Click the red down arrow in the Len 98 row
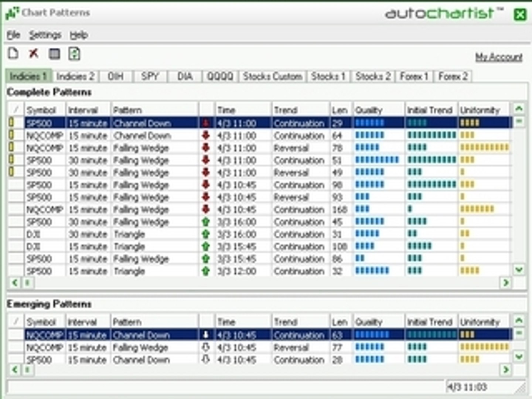Image resolution: width=532 pixels, height=399 pixels. point(206,185)
